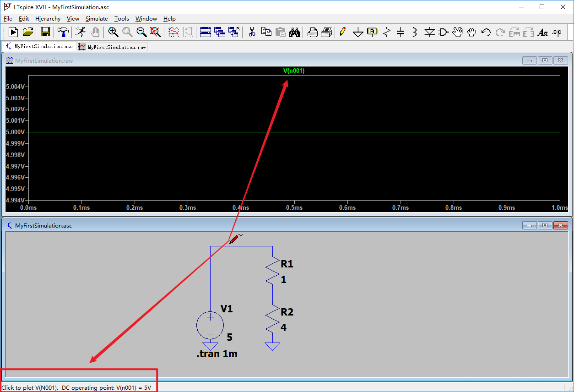Cascade windows with the Cascade icon

point(220,32)
